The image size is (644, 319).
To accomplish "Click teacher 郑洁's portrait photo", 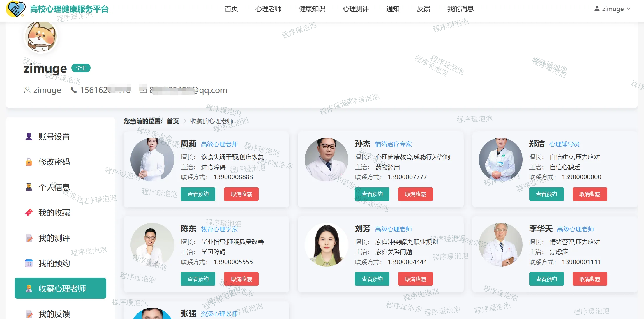I will tap(500, 160).
